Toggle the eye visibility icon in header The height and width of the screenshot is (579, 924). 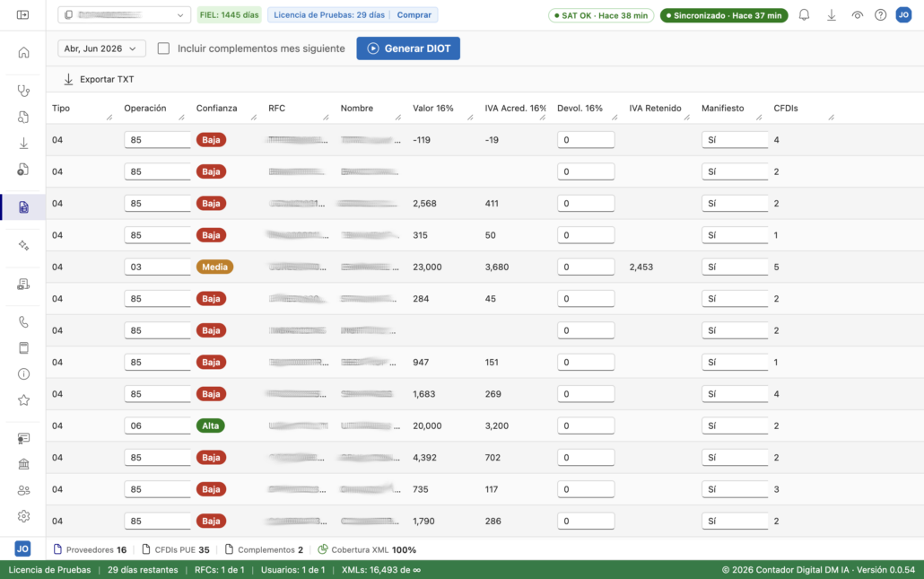point(857,15)
